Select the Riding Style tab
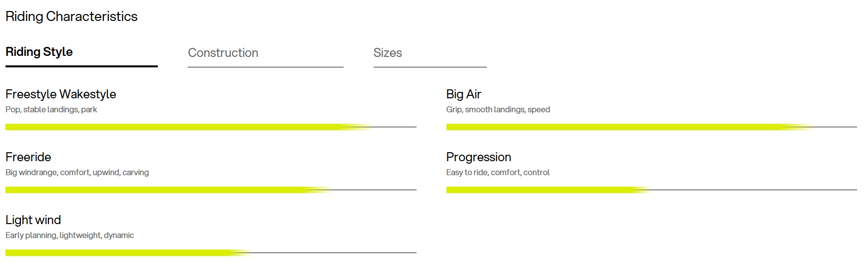Image resolution: width=868 pixels, height=266 pixels. tap(39, 52)
